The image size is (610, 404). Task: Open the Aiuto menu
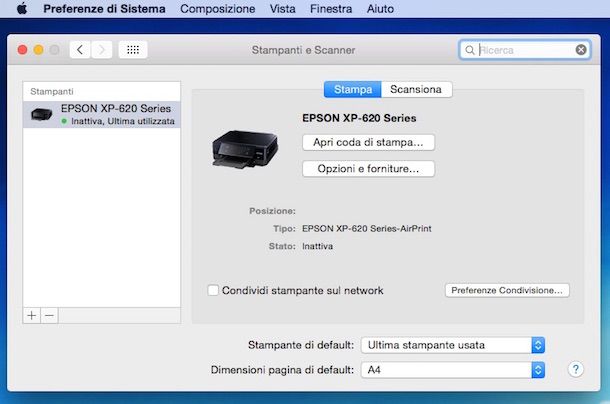click(380, 9)
